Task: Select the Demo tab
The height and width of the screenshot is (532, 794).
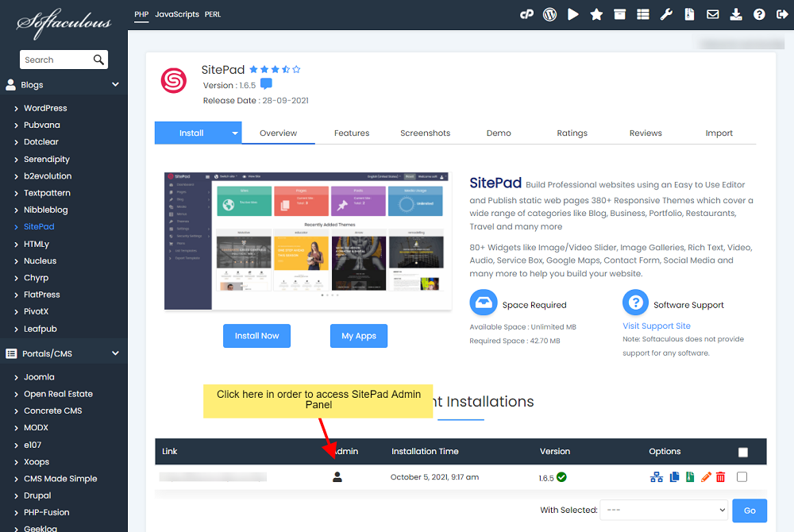Action: pyautogui.click(x=499, y=133)
